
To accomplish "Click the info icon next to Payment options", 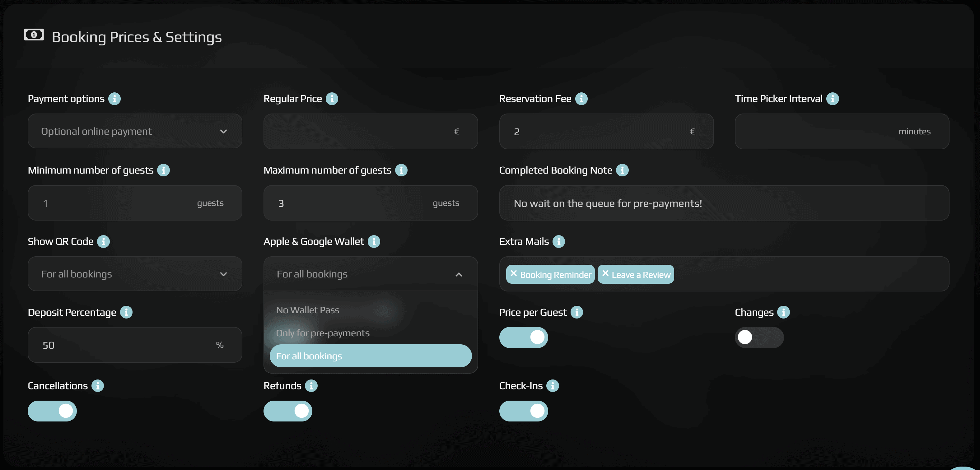I will pos(114,99).
